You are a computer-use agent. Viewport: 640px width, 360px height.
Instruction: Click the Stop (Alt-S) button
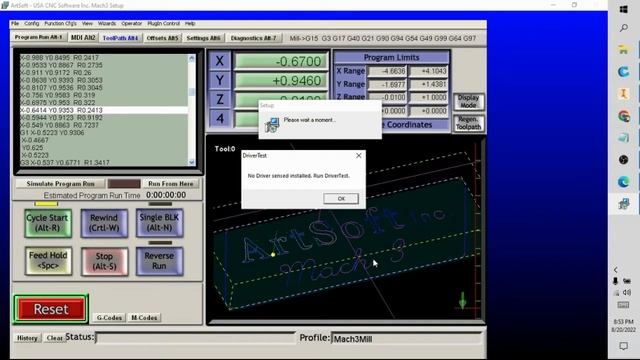pyautogui.click(x=104, y=261)
